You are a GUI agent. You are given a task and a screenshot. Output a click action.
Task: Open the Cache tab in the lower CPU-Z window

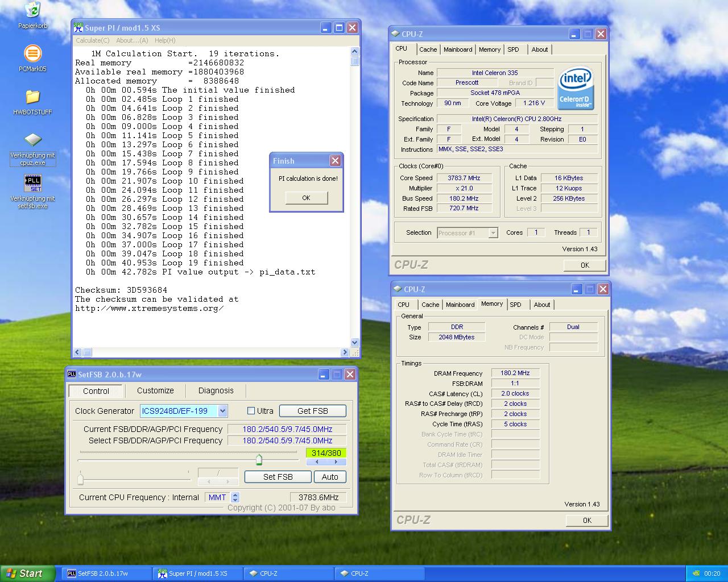(431, 305)
